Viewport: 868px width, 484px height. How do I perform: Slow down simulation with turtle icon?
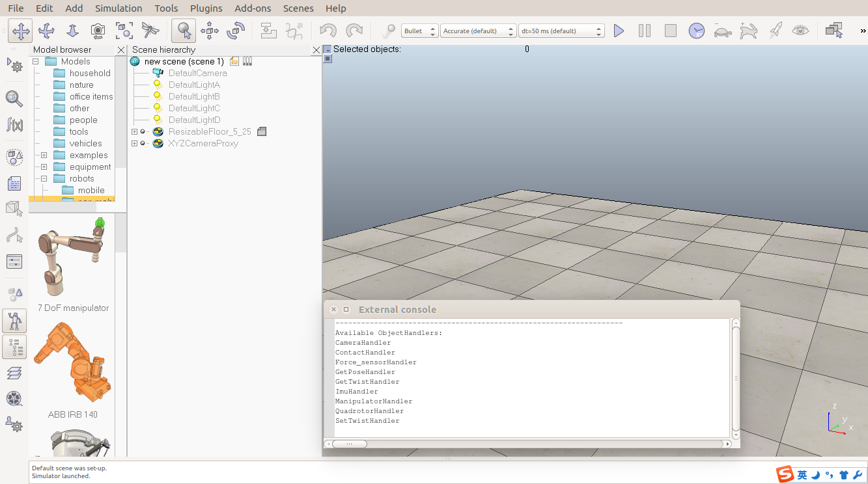pos(723,31)
